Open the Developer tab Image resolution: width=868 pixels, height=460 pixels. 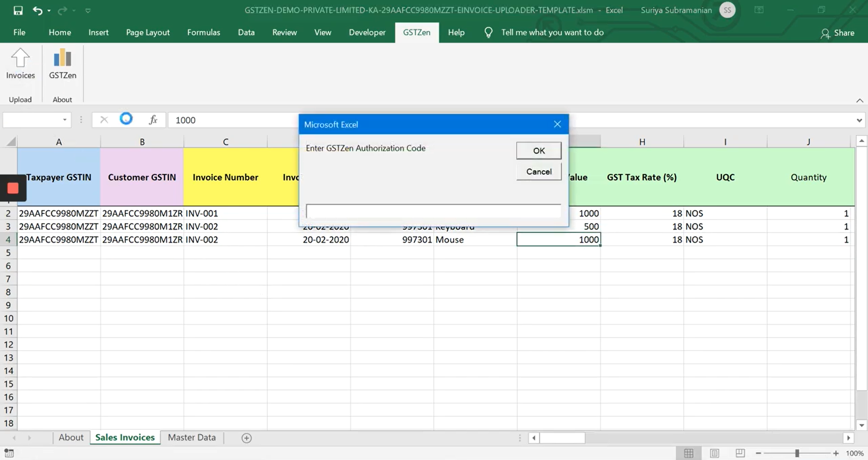coord(367,33)
